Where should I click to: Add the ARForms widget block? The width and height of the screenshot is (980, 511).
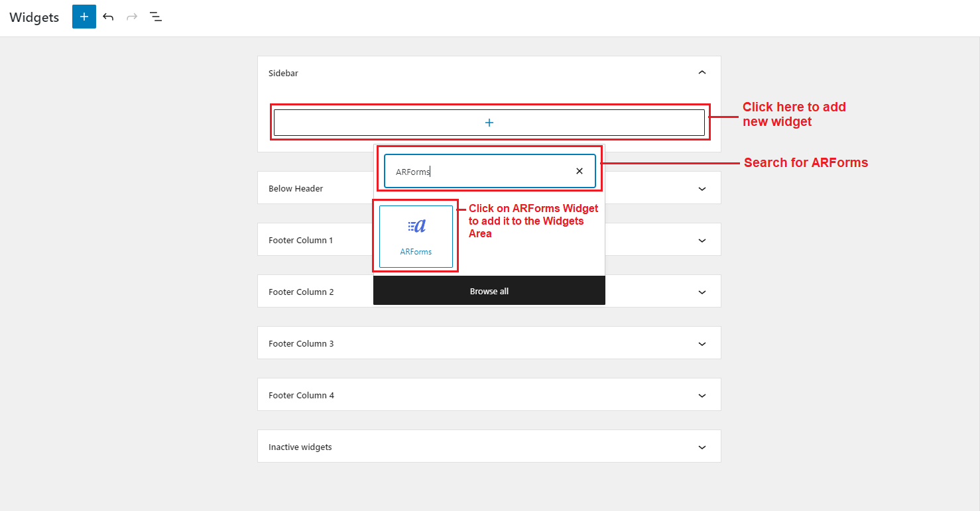click(416, 237)
